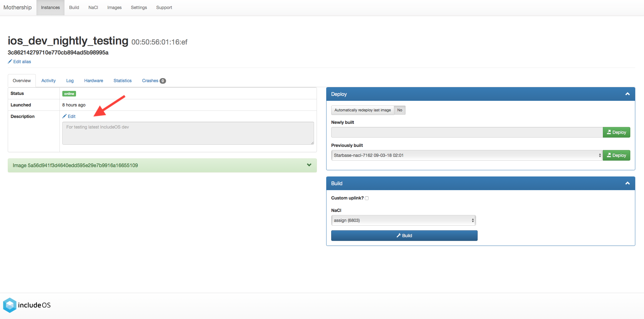Click the MAC address 00:50:56:01:16:ef
Screen dimensions: 644x319
coord(160,42)
